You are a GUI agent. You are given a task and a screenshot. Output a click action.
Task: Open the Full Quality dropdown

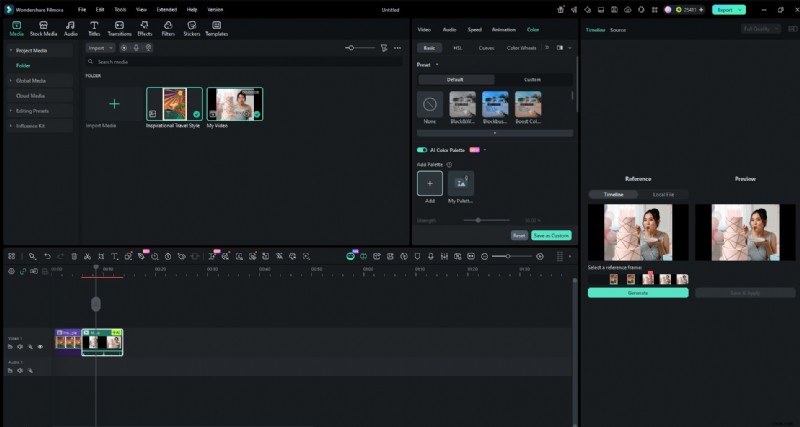761,29
